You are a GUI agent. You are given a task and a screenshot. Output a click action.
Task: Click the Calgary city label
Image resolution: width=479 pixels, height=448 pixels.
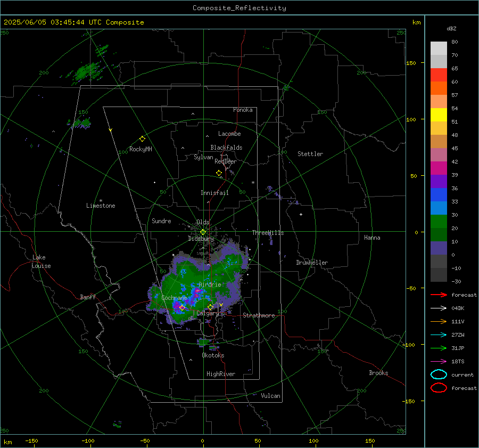[208, 313]
